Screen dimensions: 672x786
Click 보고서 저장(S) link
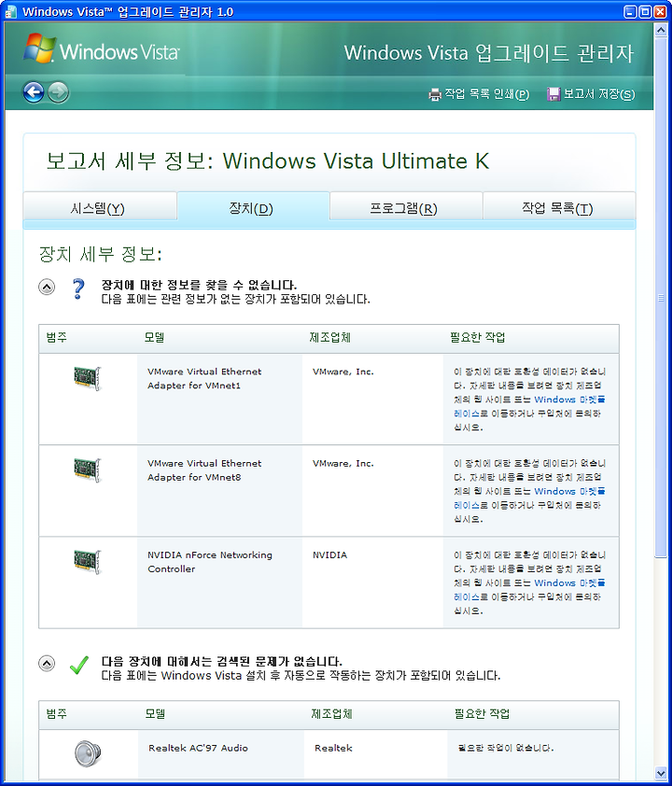(599, 94)
